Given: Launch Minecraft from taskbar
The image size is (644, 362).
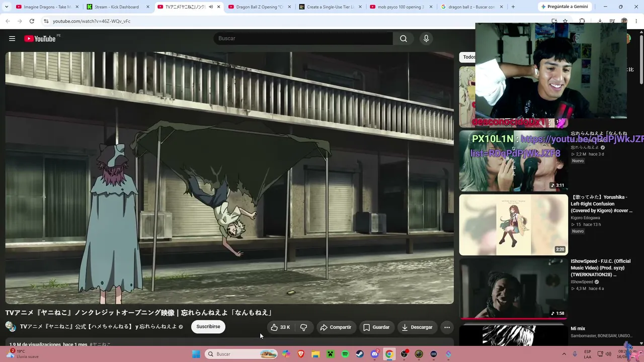Looking at the screenshot, I should click(330, 354).
